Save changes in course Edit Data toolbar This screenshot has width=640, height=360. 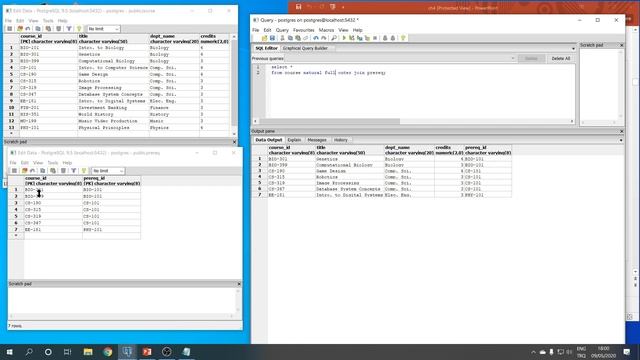point(10,29)
